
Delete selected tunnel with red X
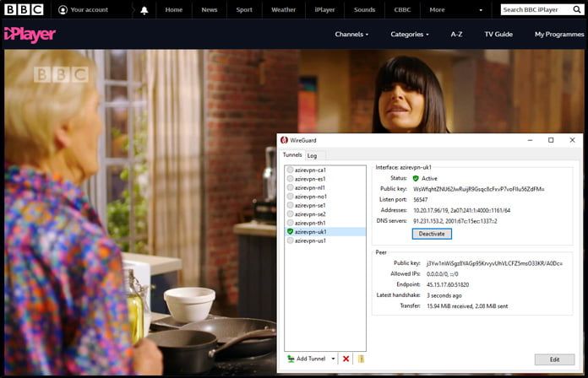pyautogui.click(x=346, y=359)
